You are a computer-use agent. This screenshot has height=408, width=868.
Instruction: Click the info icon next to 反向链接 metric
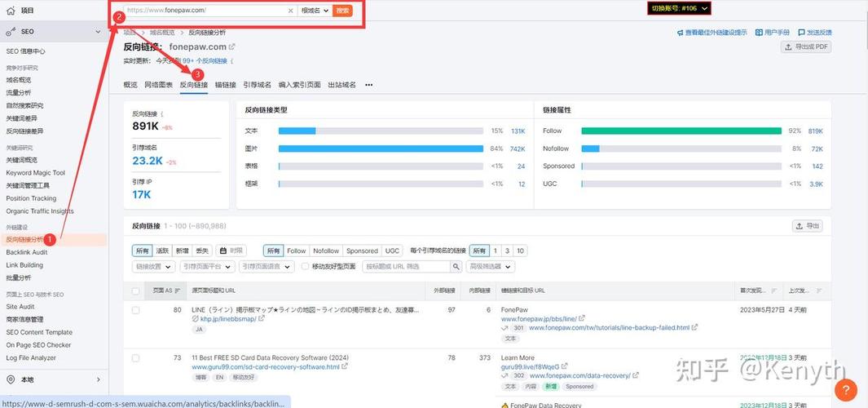coord(161,113)
